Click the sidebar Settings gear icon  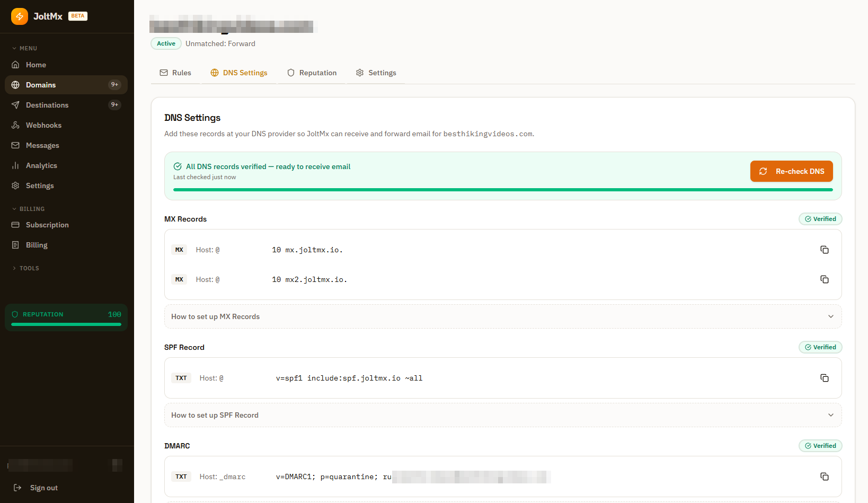click(x=15, y=186)
